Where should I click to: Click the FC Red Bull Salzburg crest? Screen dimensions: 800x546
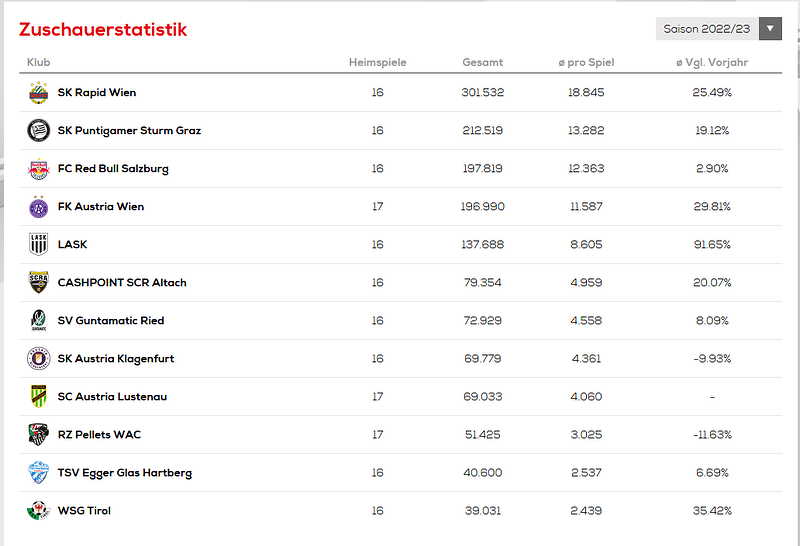tap(38, 168)
